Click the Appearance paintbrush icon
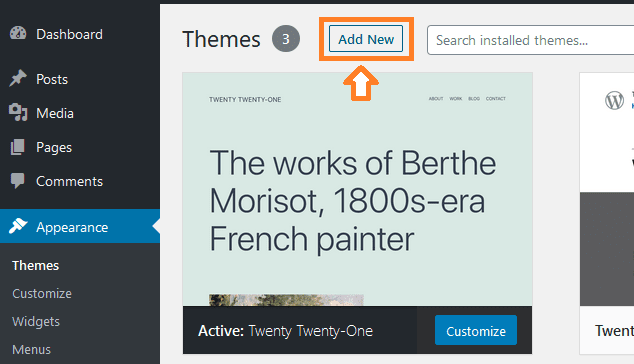The image size is (634, 364). click(18, 226)
